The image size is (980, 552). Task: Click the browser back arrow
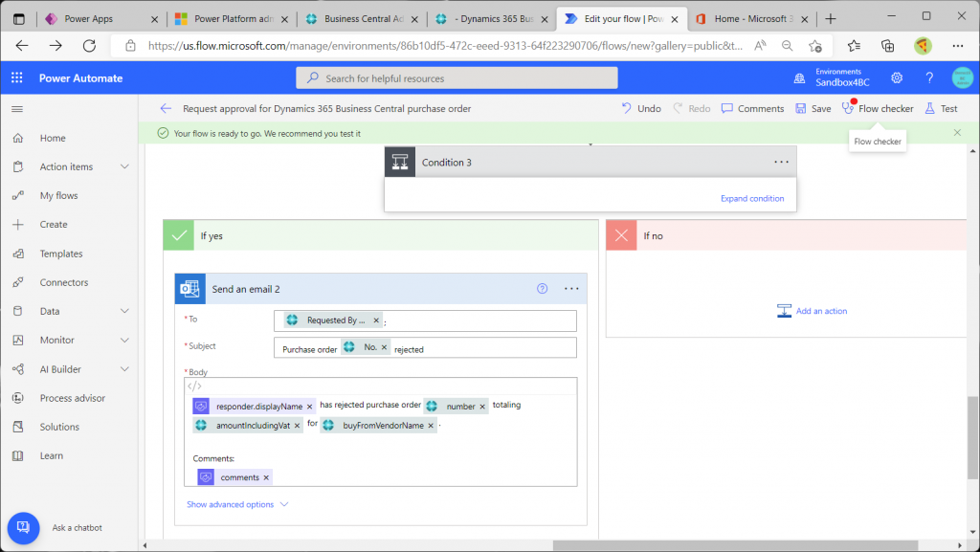coord(22,46)
